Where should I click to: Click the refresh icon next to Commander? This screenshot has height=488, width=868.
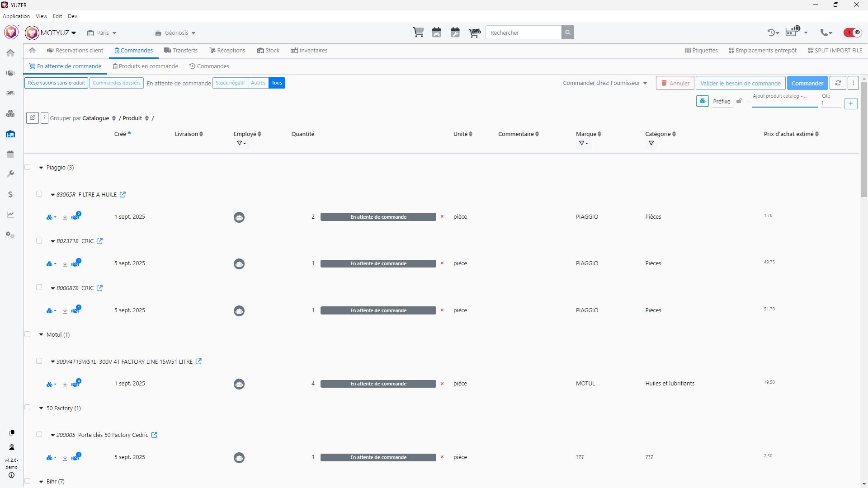pos(838,83)
